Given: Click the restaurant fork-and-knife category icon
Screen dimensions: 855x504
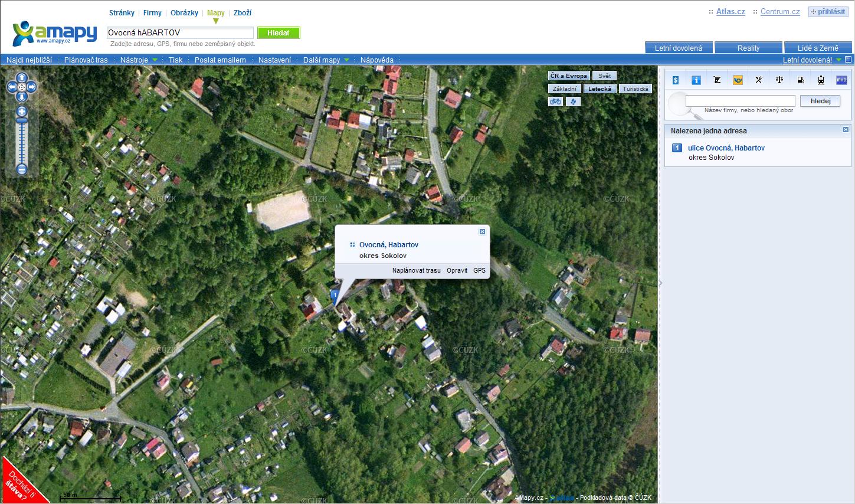Looking at the screenshot, I should coord(758,80).
